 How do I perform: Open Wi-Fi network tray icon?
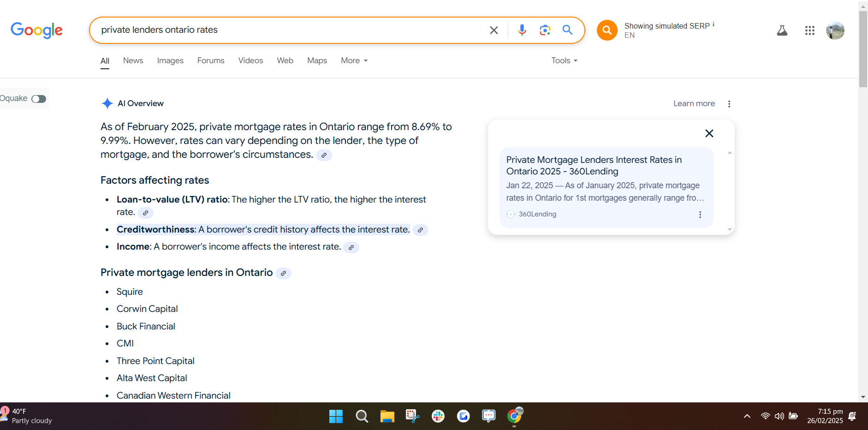765,416
